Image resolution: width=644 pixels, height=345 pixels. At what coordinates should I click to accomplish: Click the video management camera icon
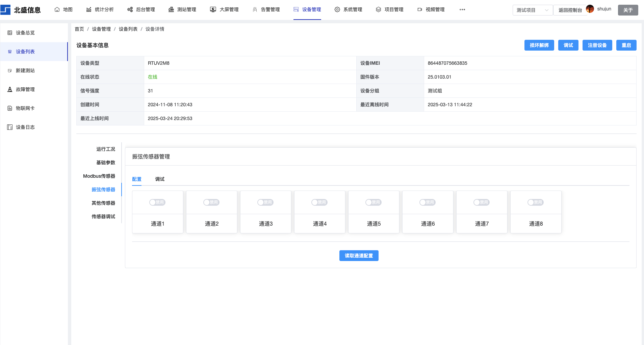coord(419,9)
